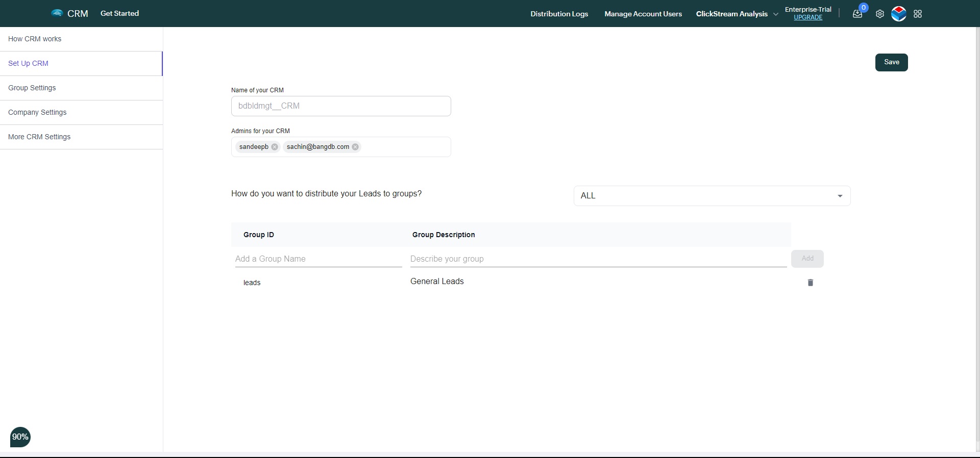Image resolution: width=980 pixels, height=458 pixels.
Task: Open Group Settings sidebar item
Action: tap(81, 88)
